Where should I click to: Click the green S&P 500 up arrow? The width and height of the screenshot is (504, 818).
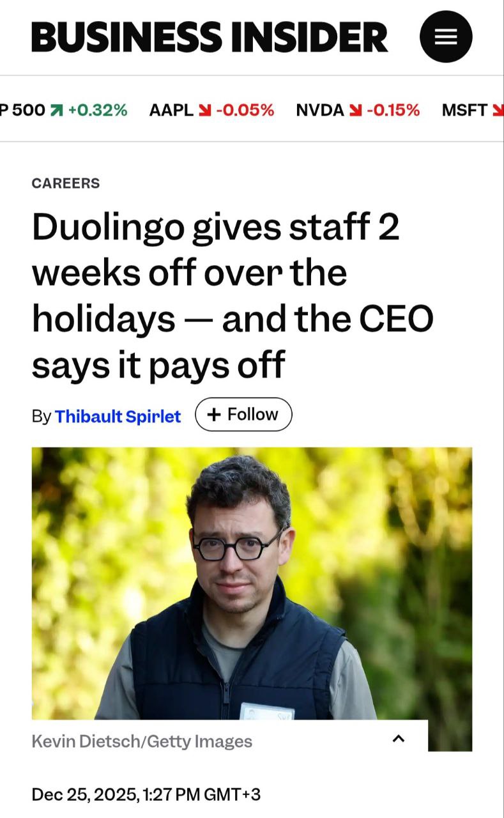(x=56, y=110)
